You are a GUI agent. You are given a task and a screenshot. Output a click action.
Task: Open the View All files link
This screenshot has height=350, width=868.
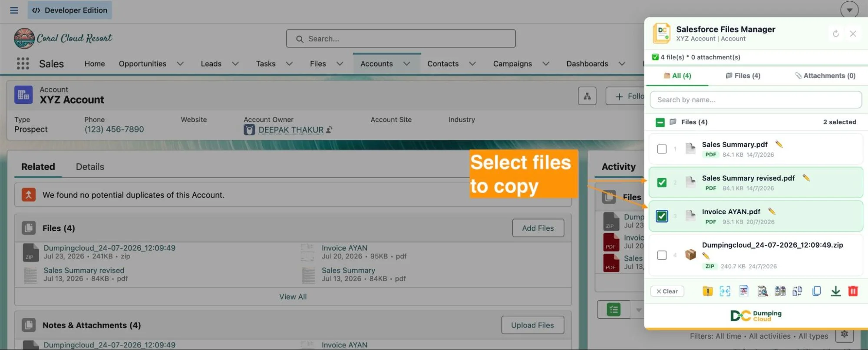(x=293, y=297)
